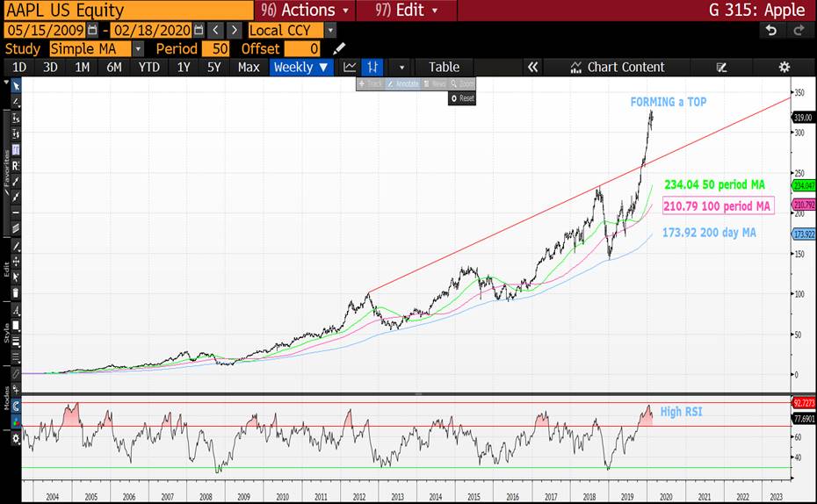Image resolution: width=817 pixels, height=504 pixels.
Task: Toggle Annotate mode in floating bar
Action: (402, 83)
